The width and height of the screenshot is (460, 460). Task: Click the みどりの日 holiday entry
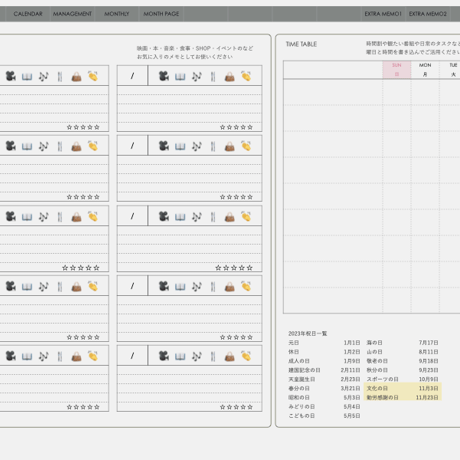[302, 407]
